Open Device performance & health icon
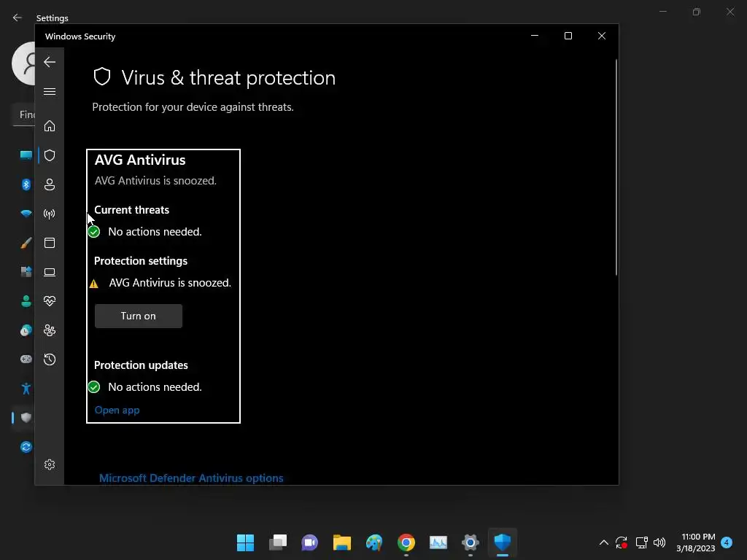 50,301
